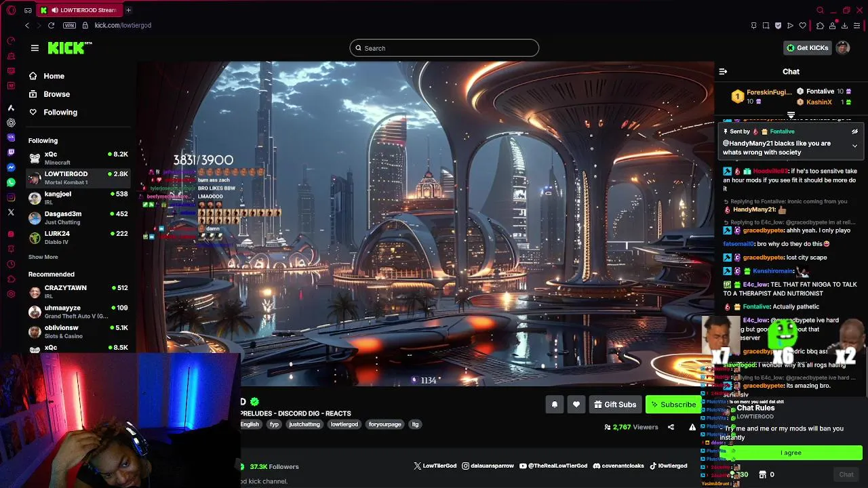Open ChatGPT in Opera sidebar
Screen dimensions: 868x488
11,123
